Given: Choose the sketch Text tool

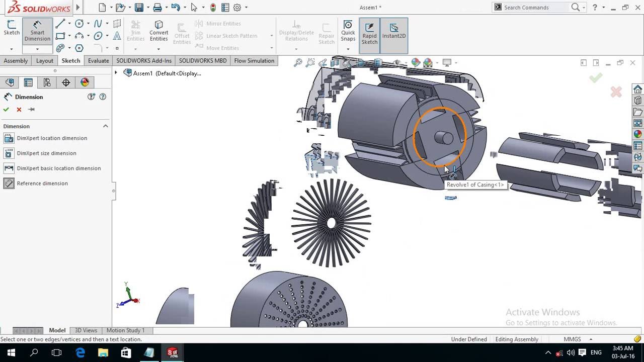Looking at the screenshot, I should [x=117, y=36].
